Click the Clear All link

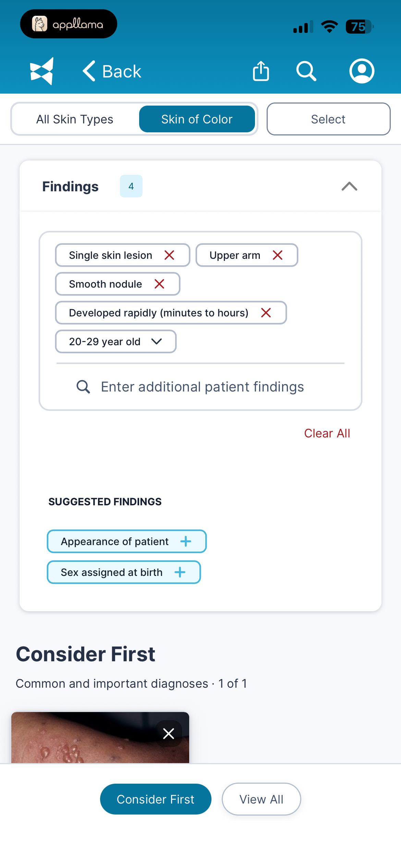pyautogui.click(x=327, y=433)
